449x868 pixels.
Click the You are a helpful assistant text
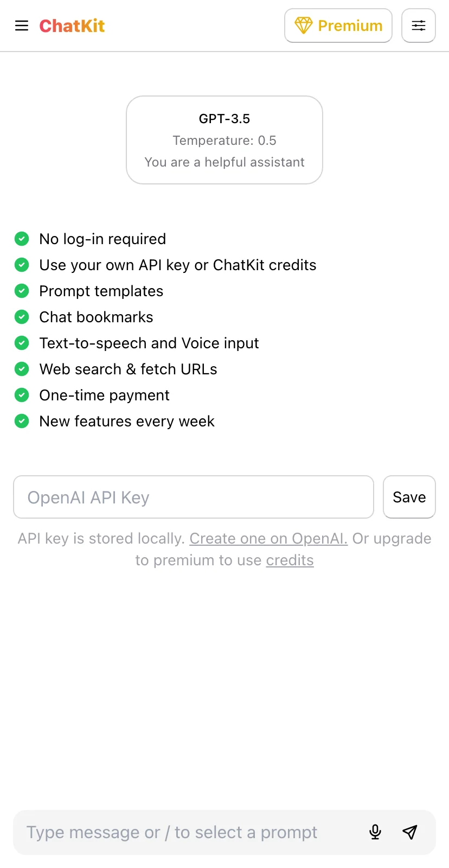point(224,162)
